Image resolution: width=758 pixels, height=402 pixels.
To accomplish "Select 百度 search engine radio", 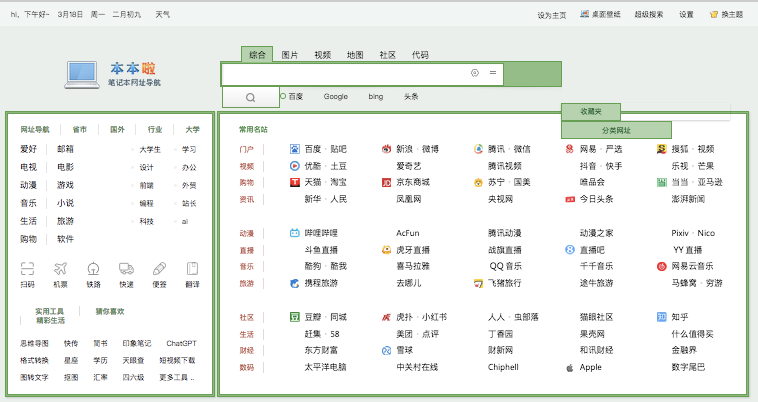I will click(283, 96).
